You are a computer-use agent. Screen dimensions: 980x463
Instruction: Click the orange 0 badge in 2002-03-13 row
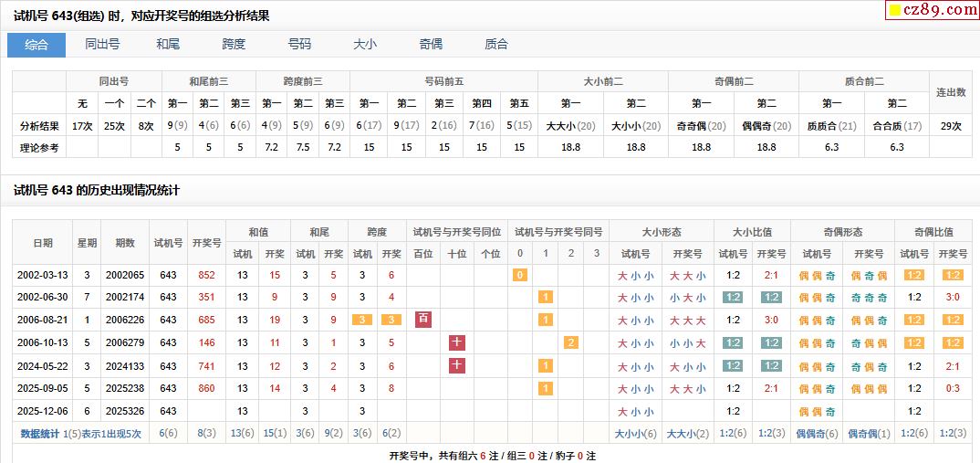[520, 275]
